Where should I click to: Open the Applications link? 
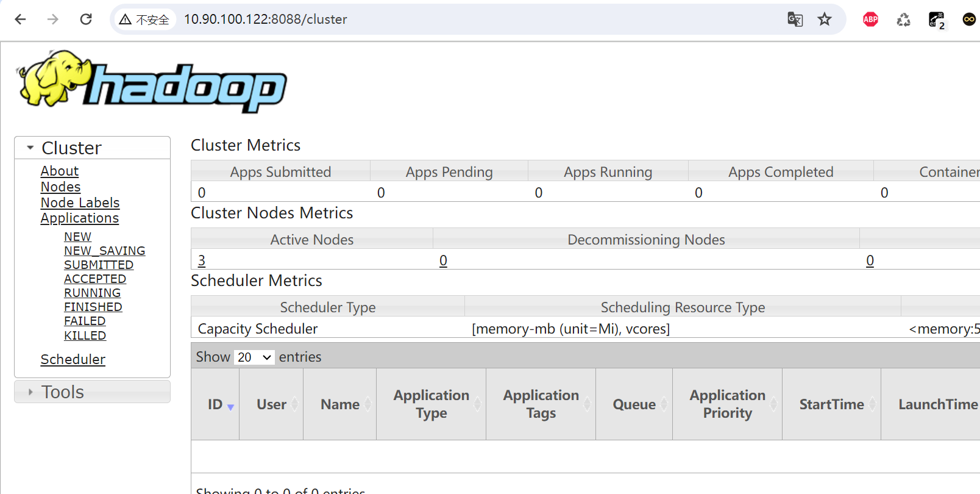(80, 218)
